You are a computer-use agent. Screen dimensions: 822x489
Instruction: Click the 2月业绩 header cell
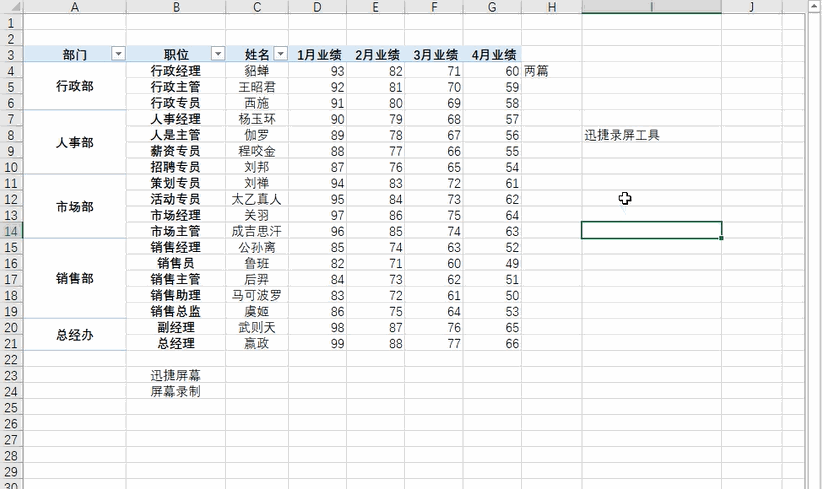click(375, 55)
